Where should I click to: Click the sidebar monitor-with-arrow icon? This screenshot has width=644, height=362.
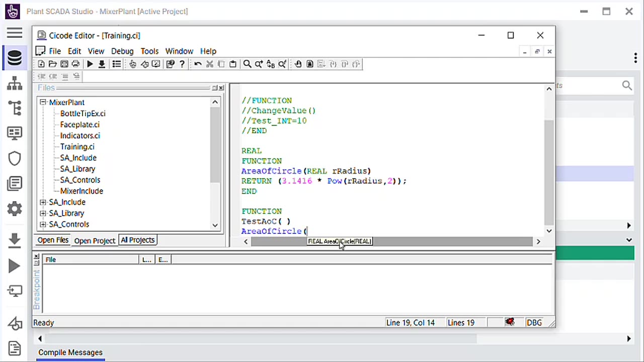14,291
